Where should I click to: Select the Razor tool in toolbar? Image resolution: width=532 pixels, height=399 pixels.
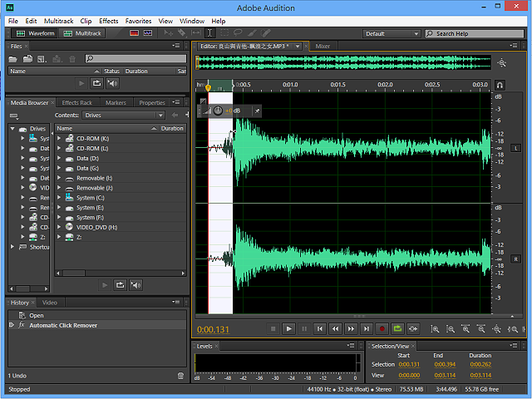click(x=182, y=33)
